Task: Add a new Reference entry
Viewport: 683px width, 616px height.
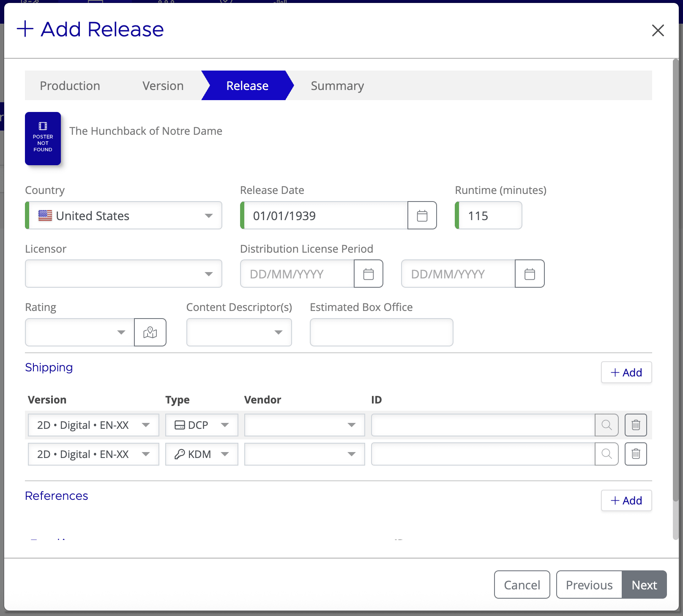Action: coord(626,501)
